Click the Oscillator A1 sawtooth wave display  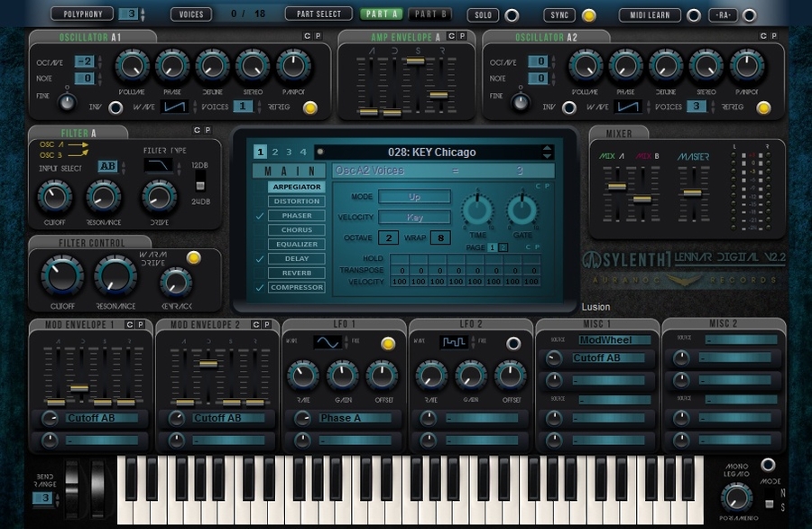point(174,107)
